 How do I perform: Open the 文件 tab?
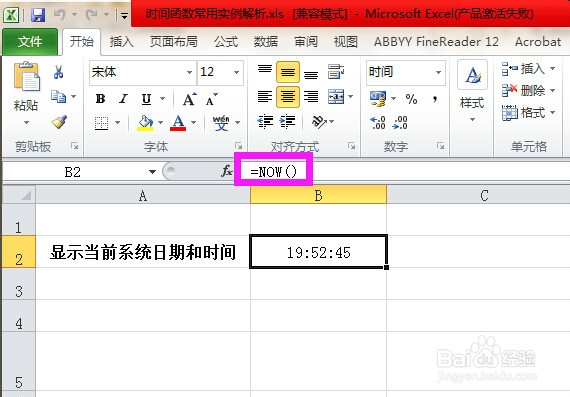(x=30, y=42)
